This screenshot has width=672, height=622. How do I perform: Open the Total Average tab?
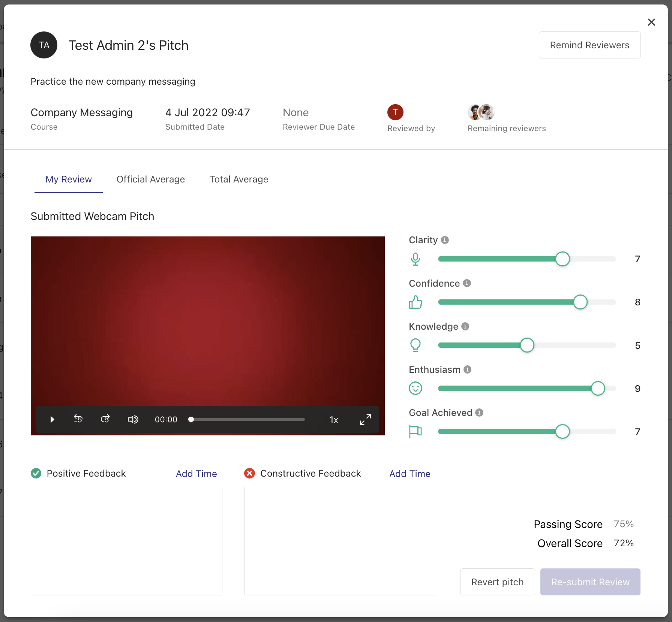tap(238, 179)
